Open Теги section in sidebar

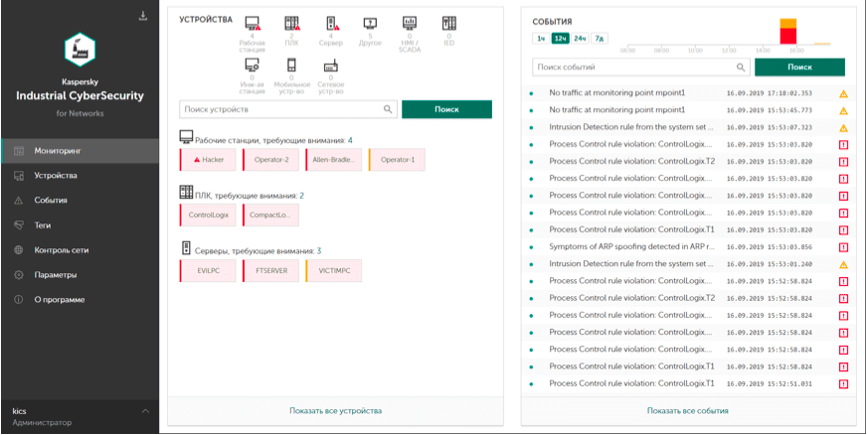point(80,225)
